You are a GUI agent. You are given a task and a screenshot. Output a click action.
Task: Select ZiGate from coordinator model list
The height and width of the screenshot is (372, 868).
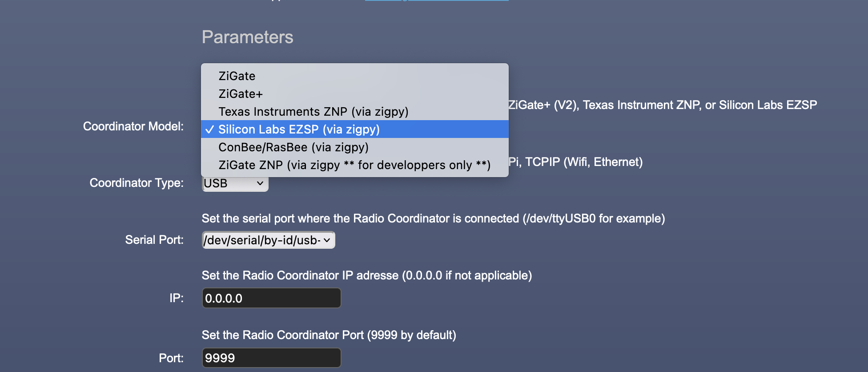point(354,76)
